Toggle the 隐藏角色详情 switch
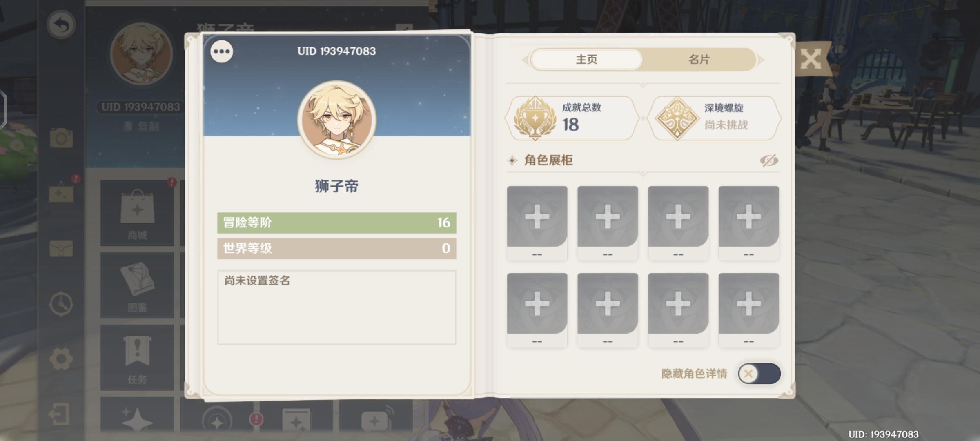The width and height of the screenshot is (980, 441). coord(759,374)
